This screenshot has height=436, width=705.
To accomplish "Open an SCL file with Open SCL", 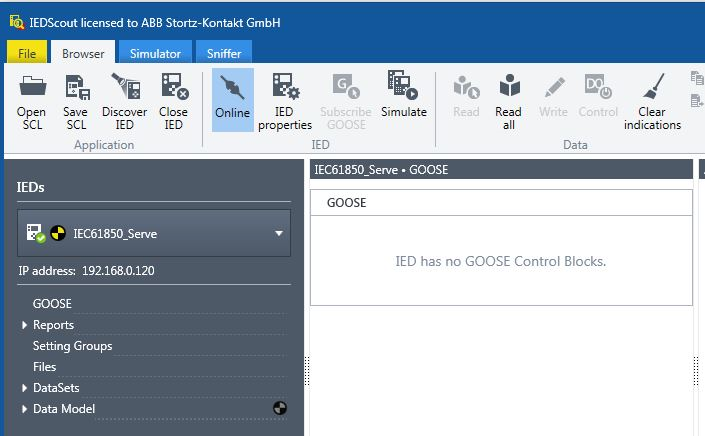I will point(32,102).
